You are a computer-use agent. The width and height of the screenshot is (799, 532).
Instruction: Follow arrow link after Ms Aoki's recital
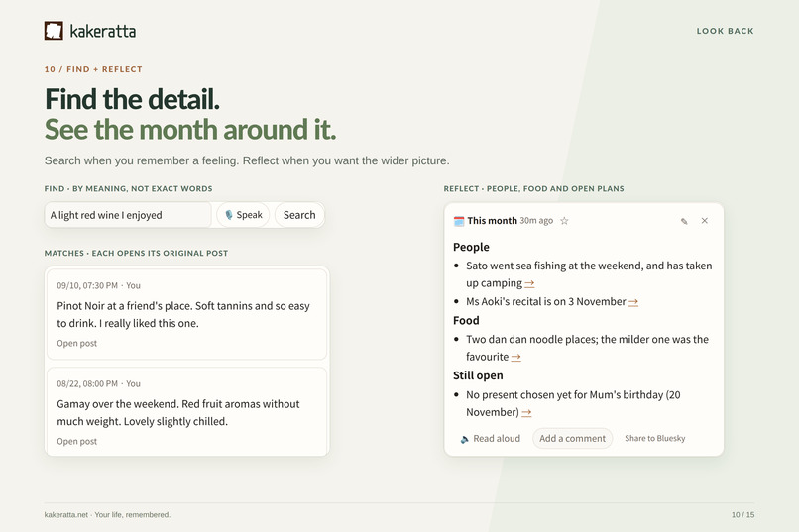(632, 302)
